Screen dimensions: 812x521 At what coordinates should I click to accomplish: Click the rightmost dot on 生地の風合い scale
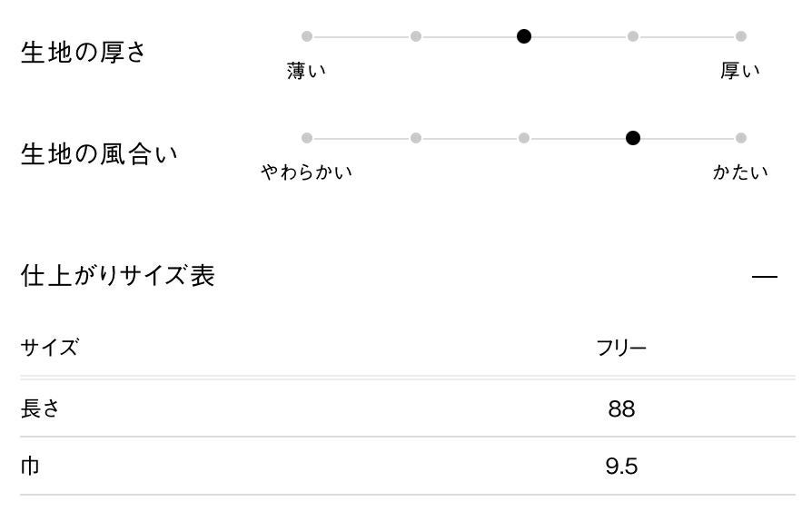741,138
